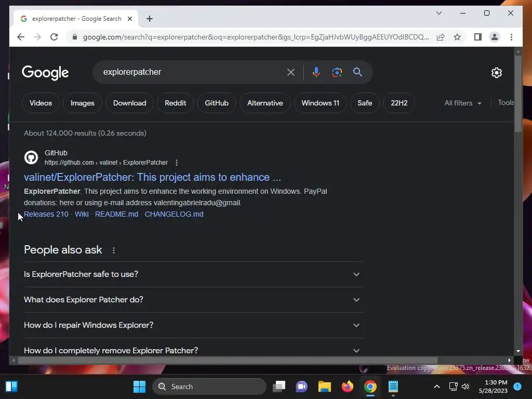This screenshot has height=399, width=532.
Task: Open the Windows Start button
Action: (x=139, y=387)
